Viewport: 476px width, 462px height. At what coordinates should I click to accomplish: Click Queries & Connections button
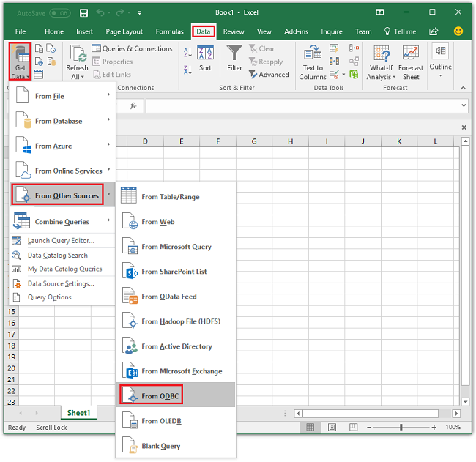pyautogui.click(x=132, y=48)
